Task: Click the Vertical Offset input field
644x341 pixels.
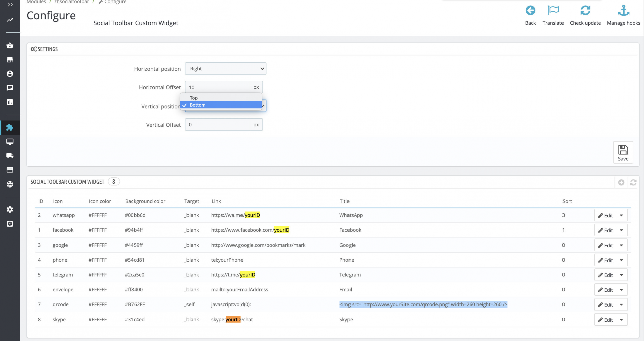Action: pyautogui.click(x=218, y=125)
